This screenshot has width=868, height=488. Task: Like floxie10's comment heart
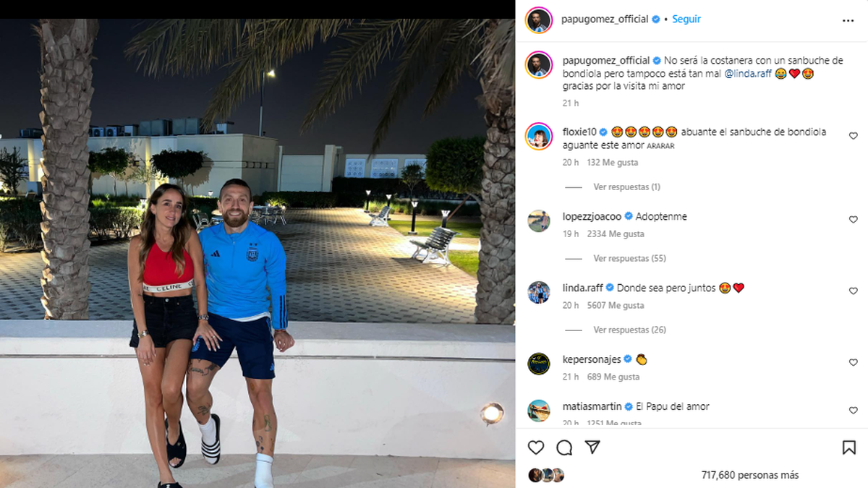(x=854, y=136)
